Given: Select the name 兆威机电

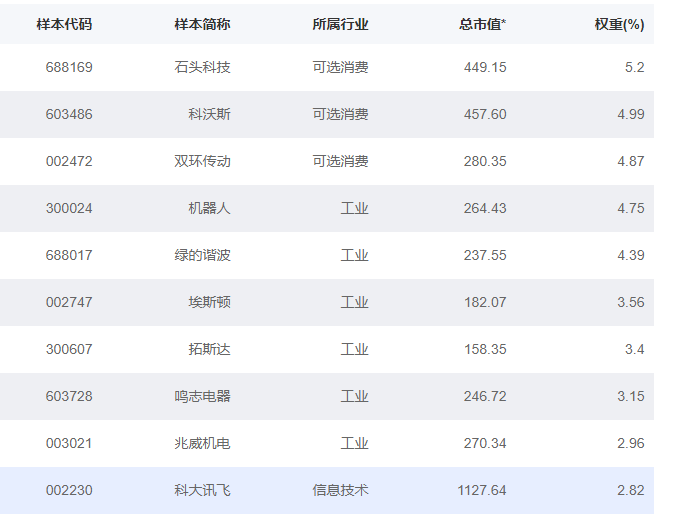Looking at the screenshot, I should [203, 443].
